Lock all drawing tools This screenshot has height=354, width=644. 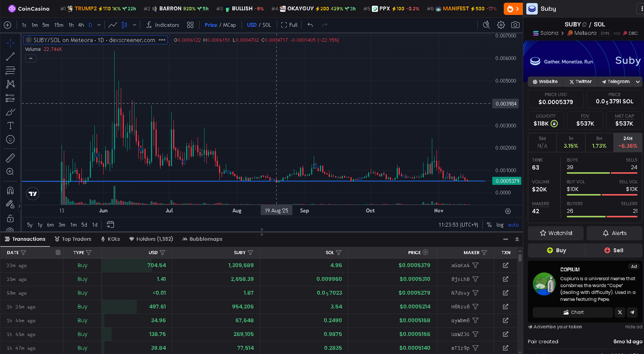point(10,219)
